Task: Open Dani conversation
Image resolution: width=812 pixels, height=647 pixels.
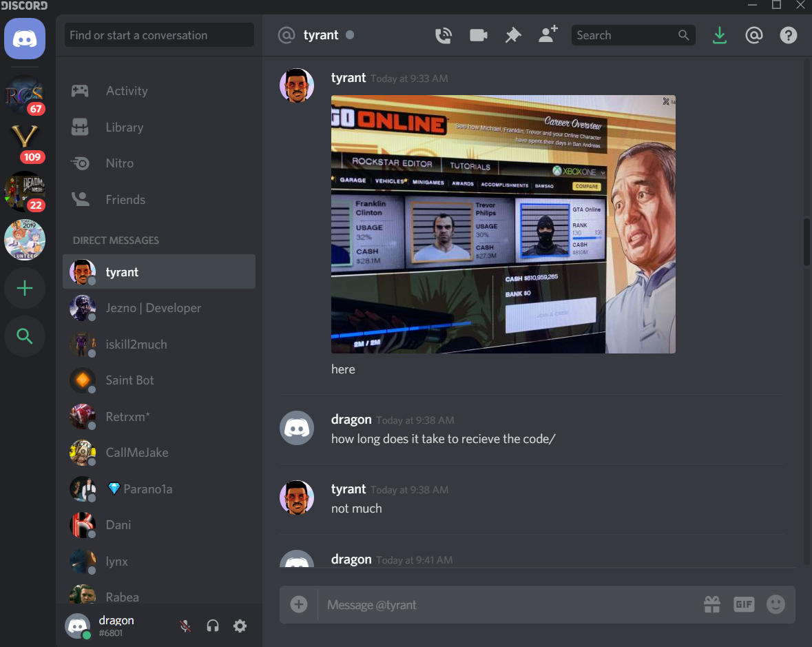Action: [x=159, y=525]
